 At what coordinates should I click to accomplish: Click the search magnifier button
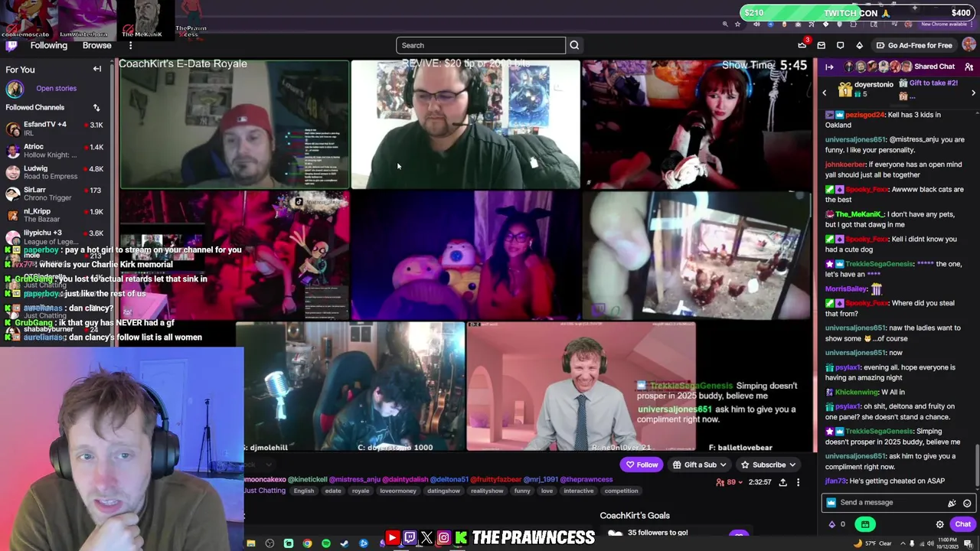point(574,45)
